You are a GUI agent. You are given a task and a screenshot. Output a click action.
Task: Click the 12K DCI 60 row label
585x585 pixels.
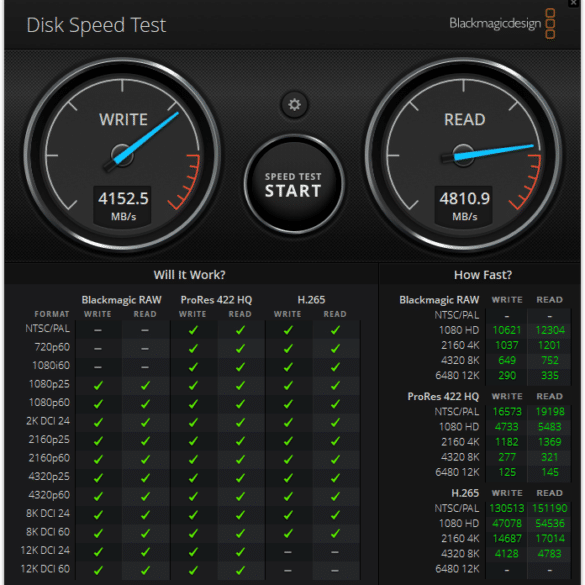pos(45,569)
